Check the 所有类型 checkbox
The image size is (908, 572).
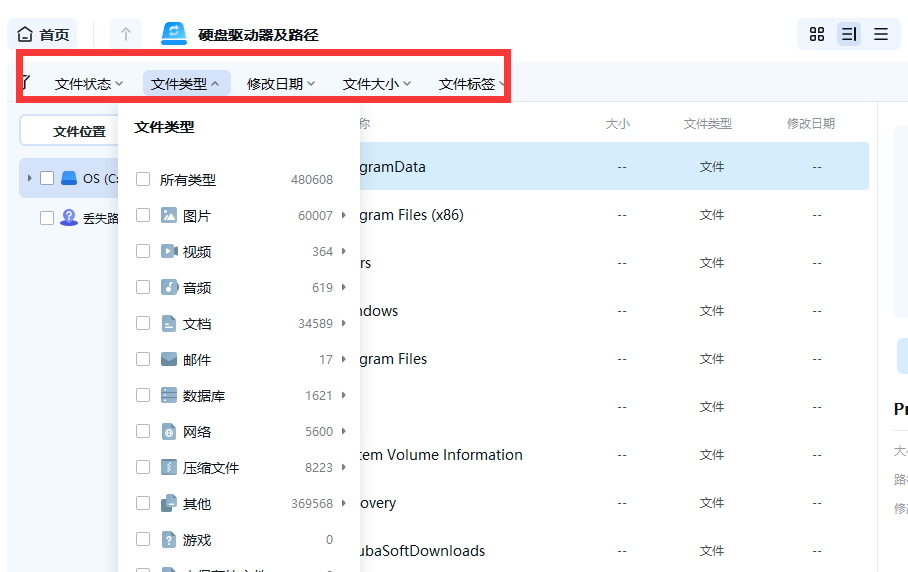pos(143,179)
